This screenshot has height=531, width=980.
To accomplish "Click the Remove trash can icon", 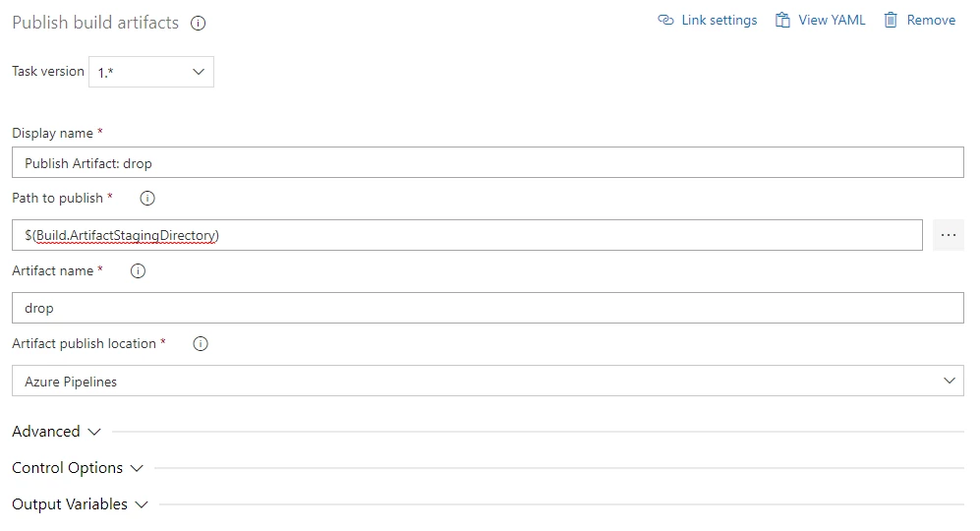I will tap(891, 20).
